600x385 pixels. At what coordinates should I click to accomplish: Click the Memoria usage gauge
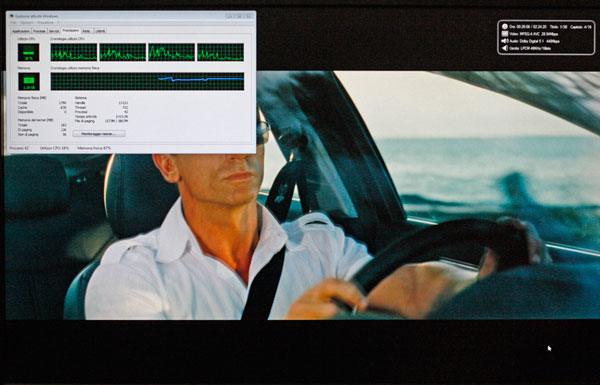click(x=28, y=81)
